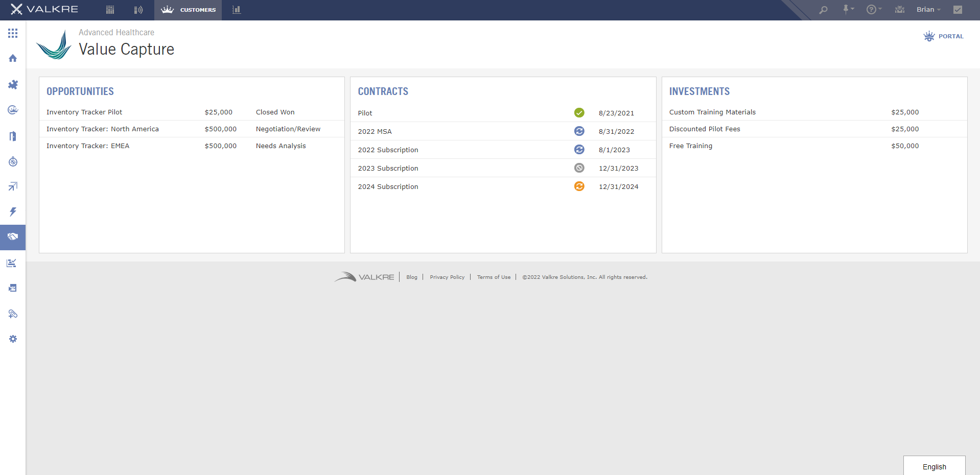The image size is (980, 475).
Task: Open Inventory Tracker: North America opportunity
Action: (x=103, y=129)
